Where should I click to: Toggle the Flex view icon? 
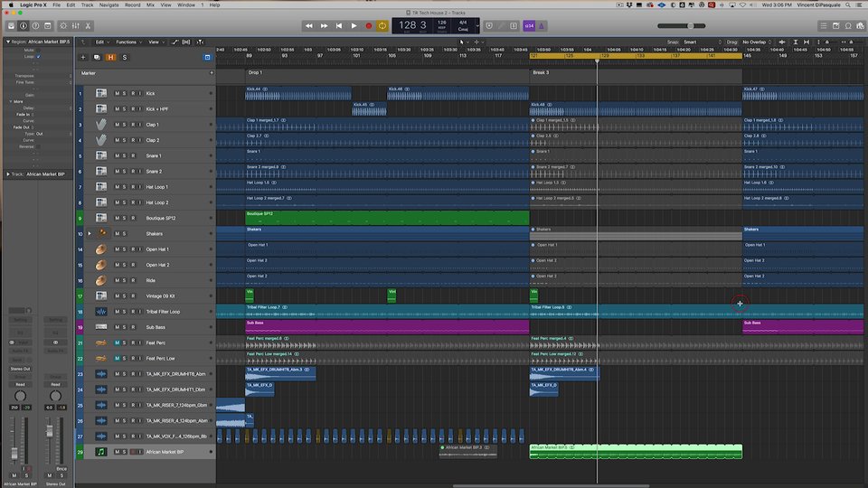[x=186, y=42]
